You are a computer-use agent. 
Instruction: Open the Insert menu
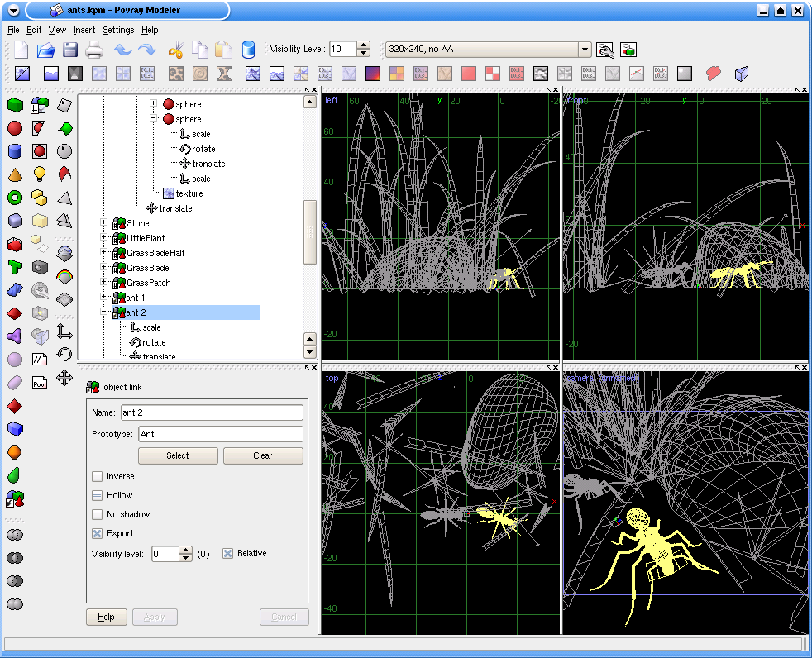click(x=84, y=30)
